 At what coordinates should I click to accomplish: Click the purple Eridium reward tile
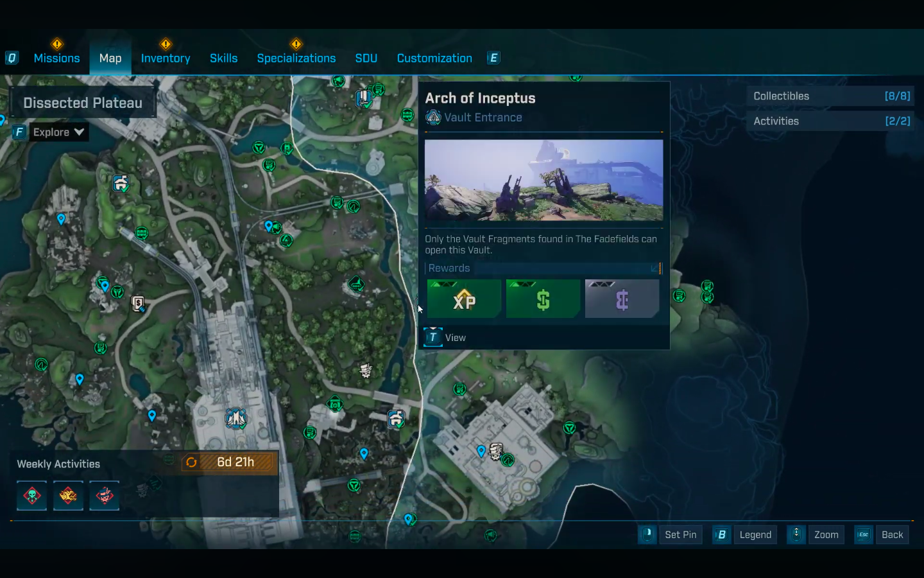pos(622,299)
